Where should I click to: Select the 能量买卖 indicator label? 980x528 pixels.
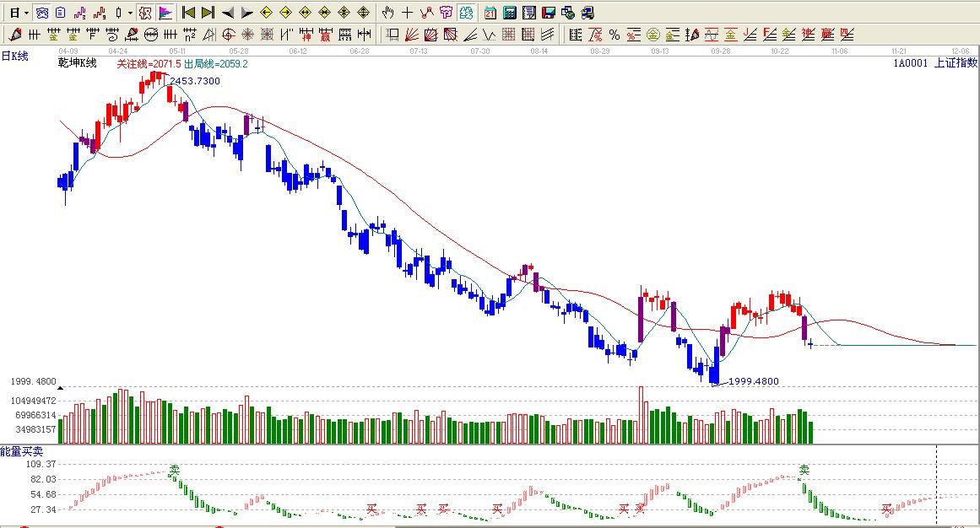[x=20, y=451]
